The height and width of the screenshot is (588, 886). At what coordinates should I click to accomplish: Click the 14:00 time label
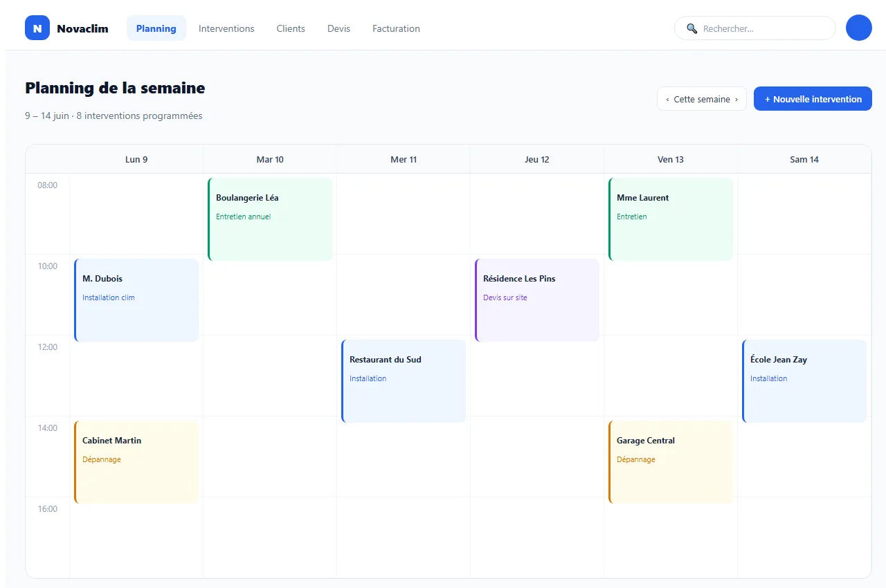pyautogui.click(x=48, y=428)
